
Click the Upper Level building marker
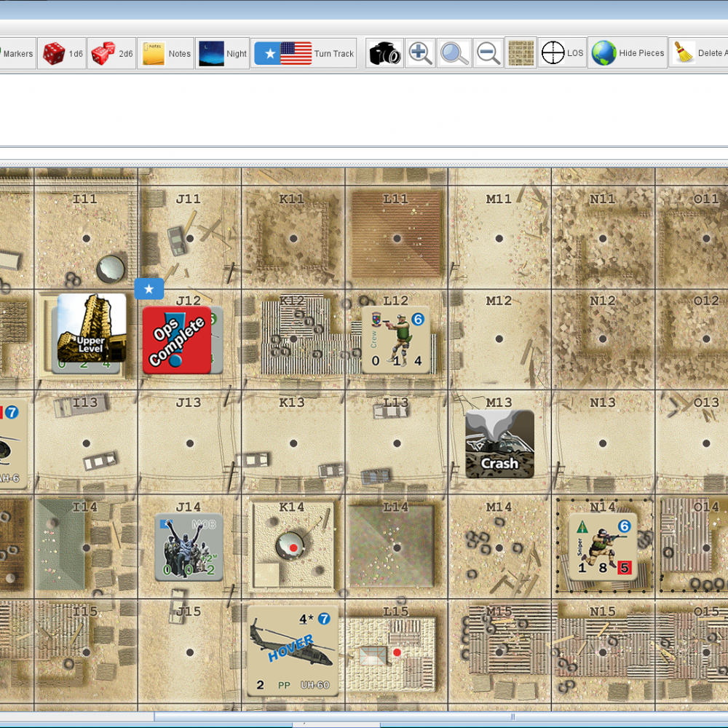coord(92,328)
